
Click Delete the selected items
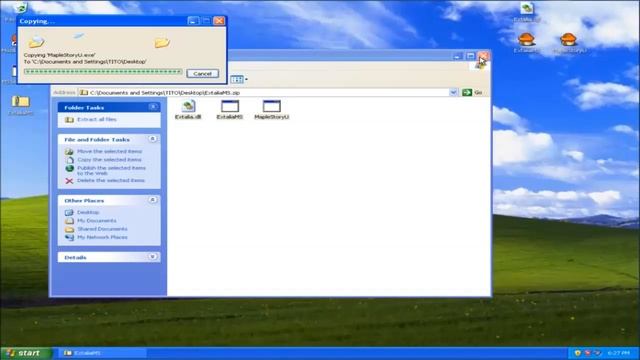click(x=111, y=180)
